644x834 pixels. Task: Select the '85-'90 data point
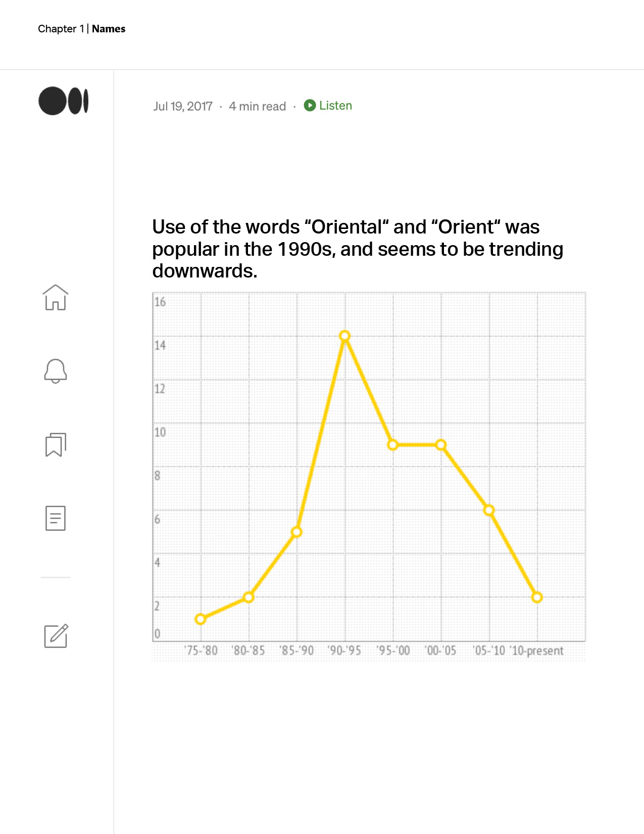297,532
